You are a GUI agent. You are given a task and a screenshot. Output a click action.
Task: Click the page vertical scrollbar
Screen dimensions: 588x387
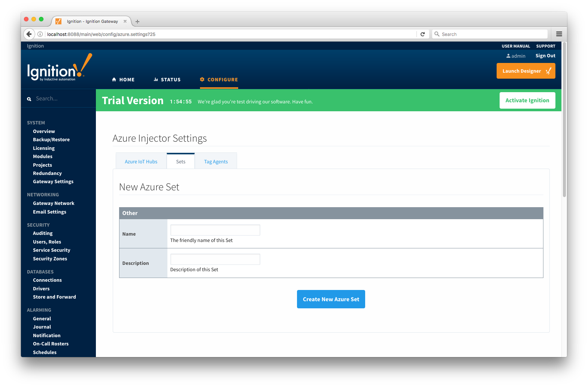point(564,120)
